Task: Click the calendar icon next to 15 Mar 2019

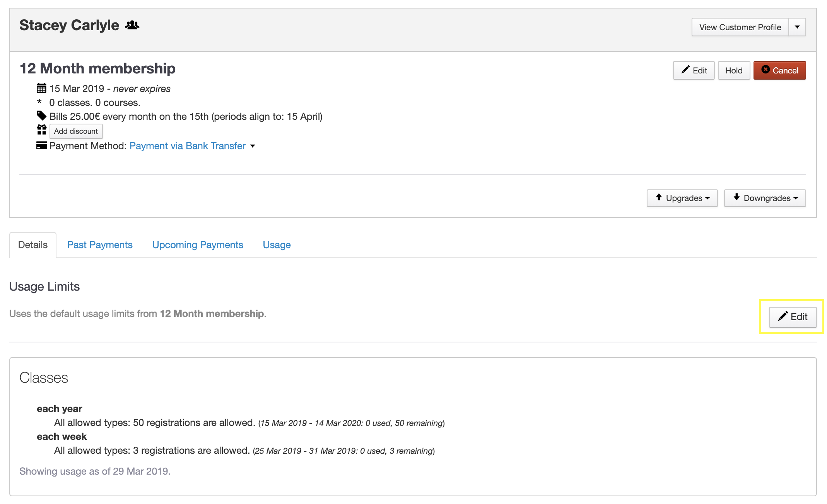Action: (41, 88)
